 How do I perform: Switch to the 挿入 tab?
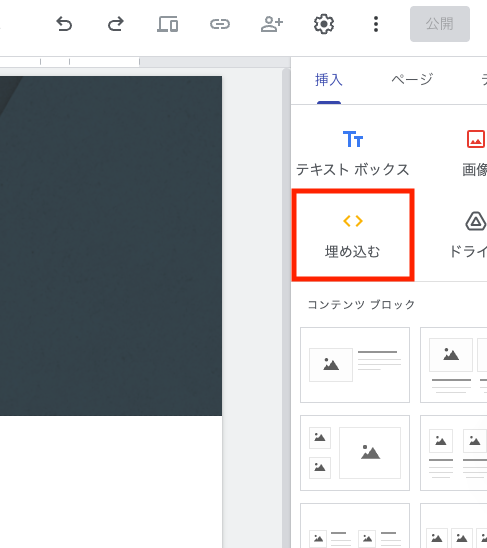[329, 80]
